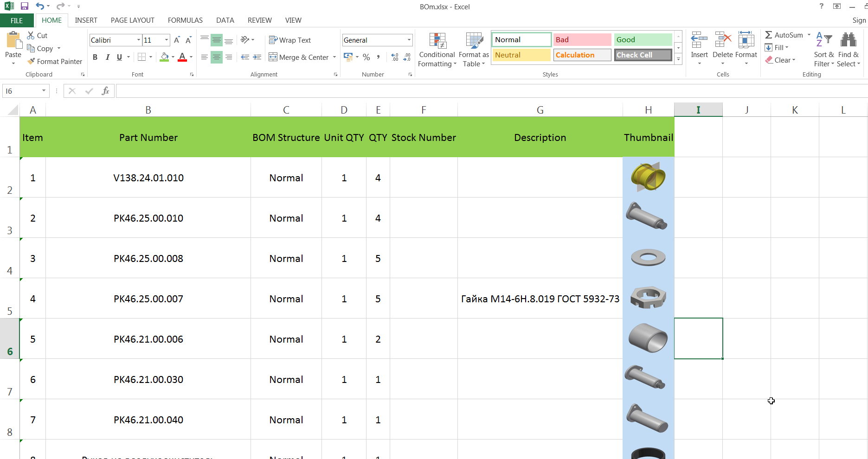
Task: Click the Increase Decimal icon
Action: [394, 57]
